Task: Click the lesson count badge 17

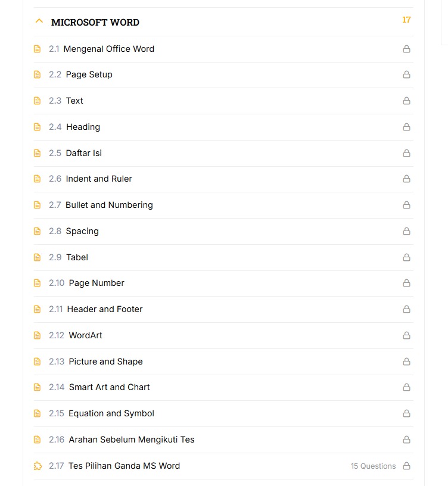Action: 406,20
